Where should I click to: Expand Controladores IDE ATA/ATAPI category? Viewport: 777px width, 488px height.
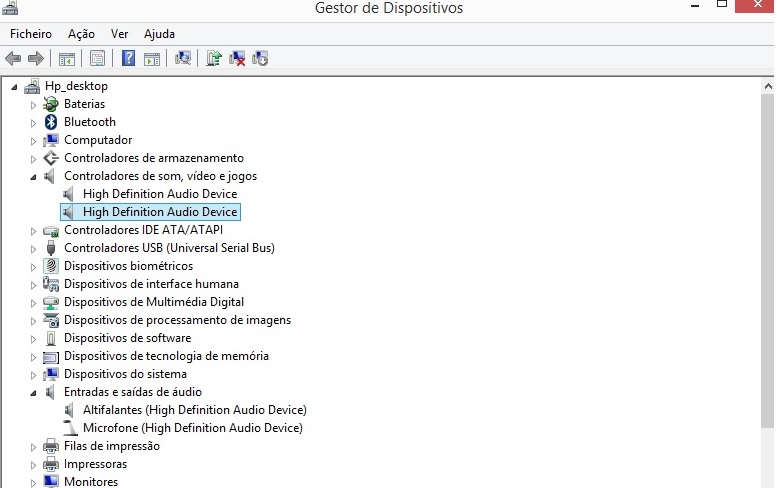coord(33,231)
